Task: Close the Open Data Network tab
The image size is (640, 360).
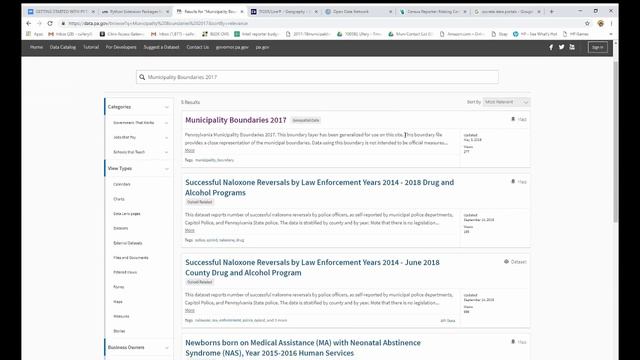Action: pos(391,12)
